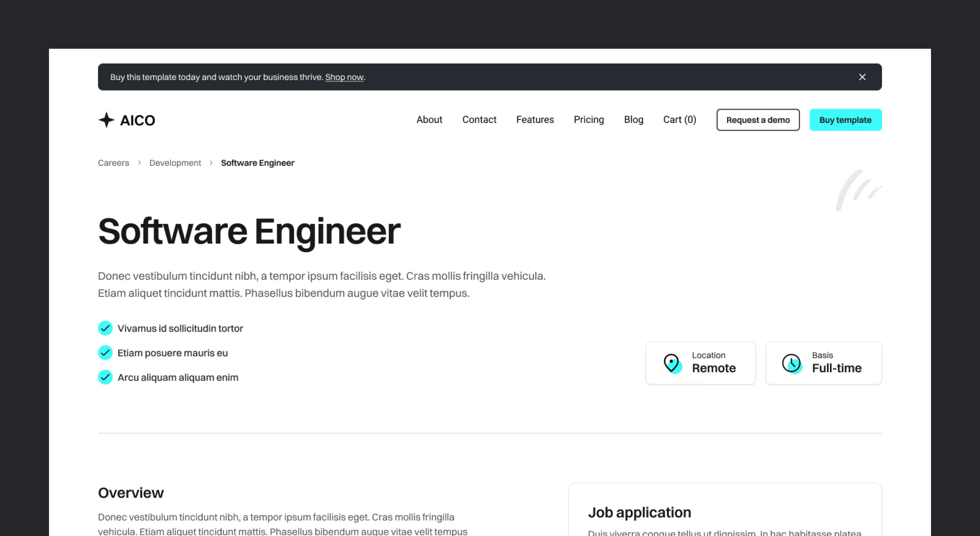Click checkmark icon beside Vivamus id sollicitudin
Image resolution: width=980 pixels, height=536 pixels.
105,328
